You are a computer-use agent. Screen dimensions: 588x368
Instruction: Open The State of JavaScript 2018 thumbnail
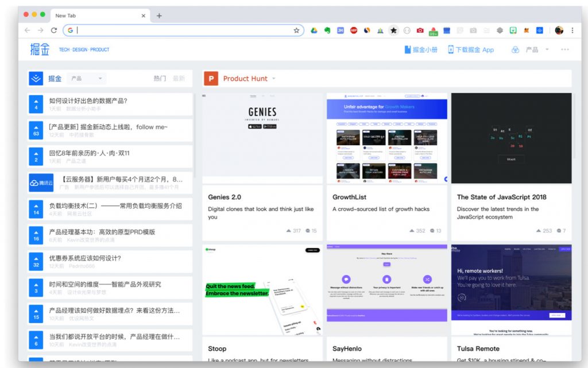[511, 138]
